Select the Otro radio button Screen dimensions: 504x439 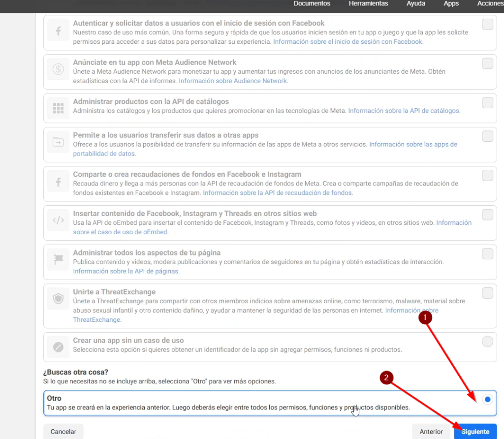487,400
